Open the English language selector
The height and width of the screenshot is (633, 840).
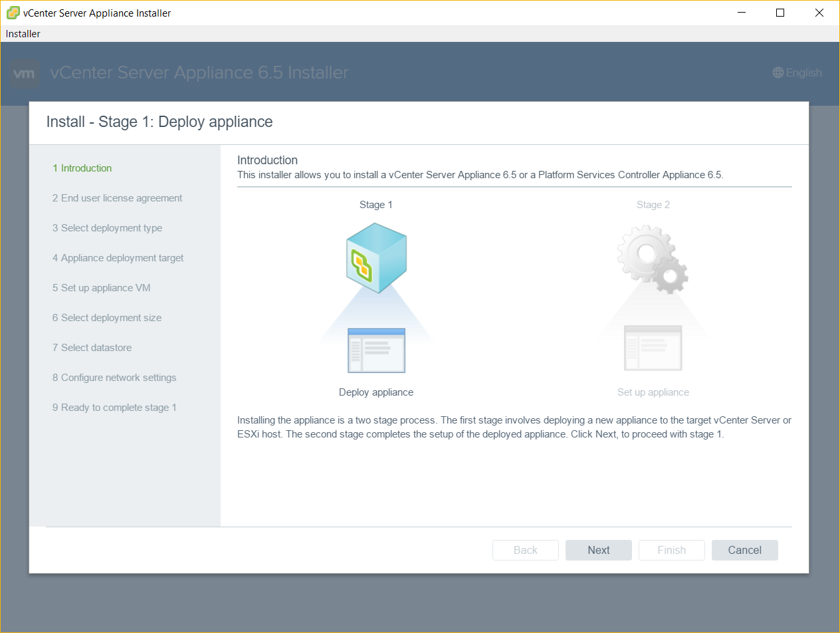pos(797,73)
